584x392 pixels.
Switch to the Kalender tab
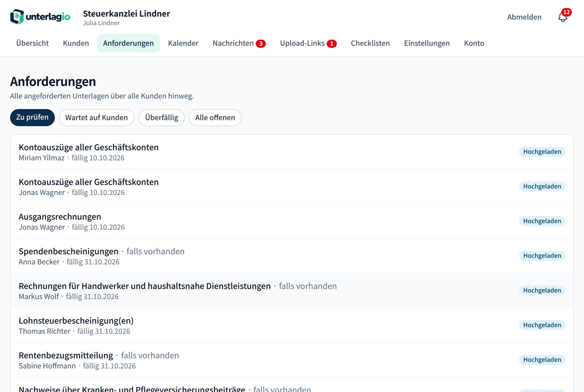(183, 43)
